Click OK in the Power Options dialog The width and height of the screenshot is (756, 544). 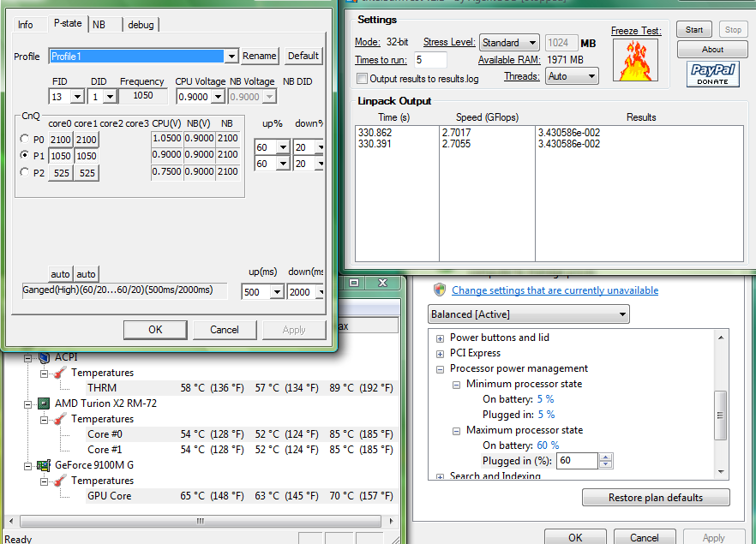click(x=575, y=537)
